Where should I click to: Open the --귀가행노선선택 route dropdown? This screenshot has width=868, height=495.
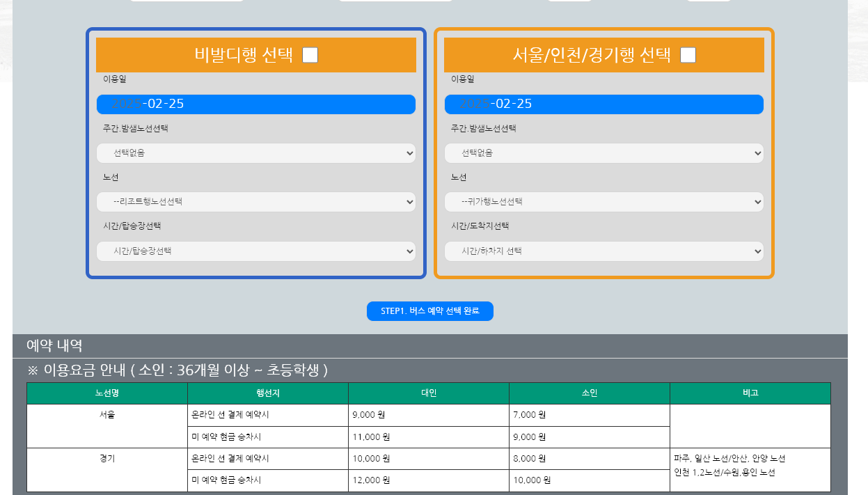pyautogui.click(x=603, y=201)
